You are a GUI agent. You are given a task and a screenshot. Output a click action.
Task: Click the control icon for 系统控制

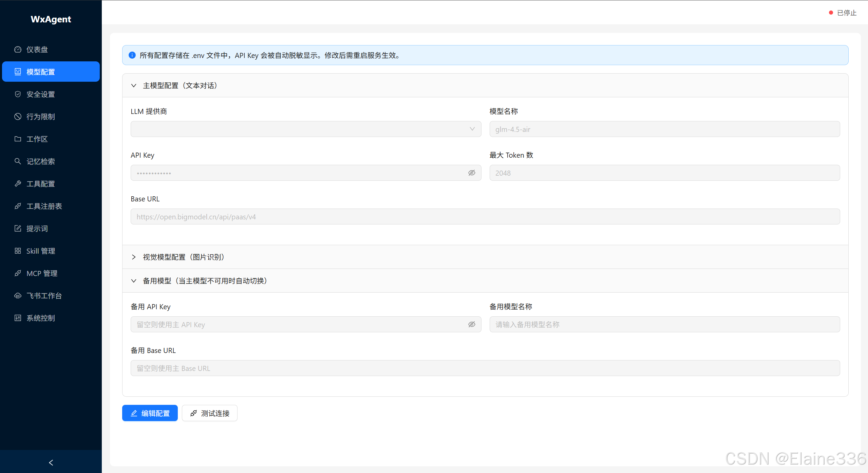pyautogui.click(x=18, y=318)
